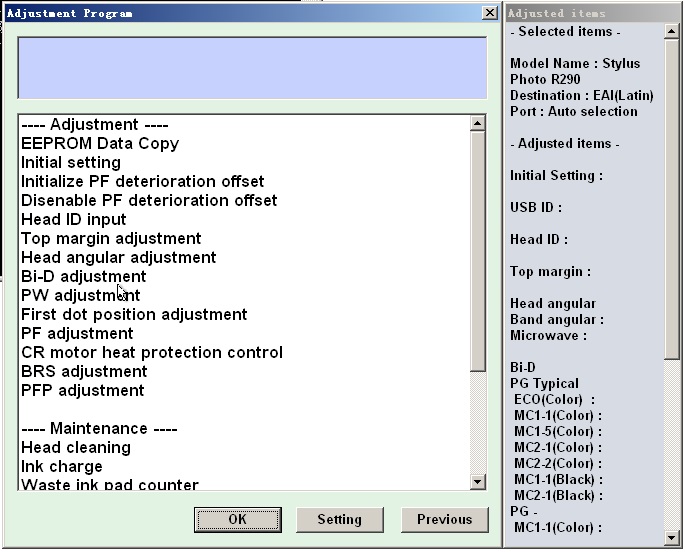Choose Bi-D adjustment from list
The width and height of the screenshot is (685, 552).
click(84, 276)
